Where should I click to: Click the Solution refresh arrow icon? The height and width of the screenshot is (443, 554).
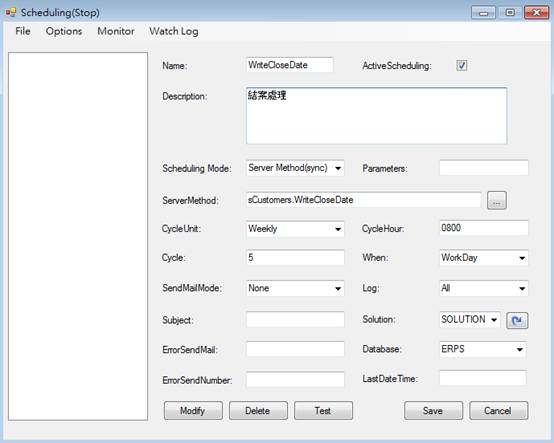point(517,320)
